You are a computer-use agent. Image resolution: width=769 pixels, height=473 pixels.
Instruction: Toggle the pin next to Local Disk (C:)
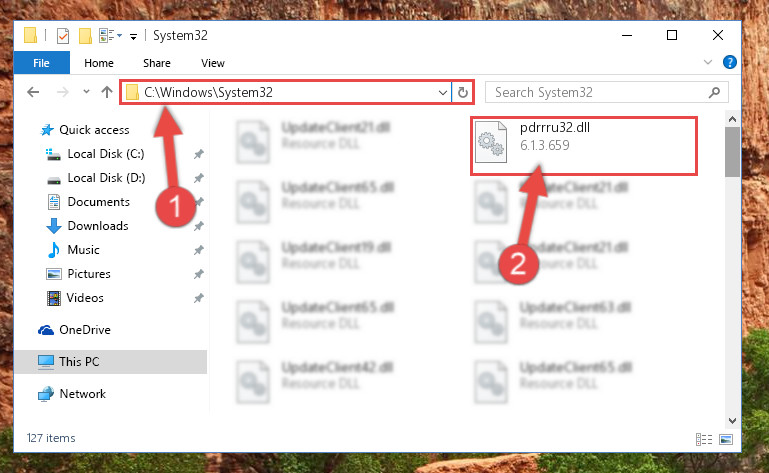198,154
